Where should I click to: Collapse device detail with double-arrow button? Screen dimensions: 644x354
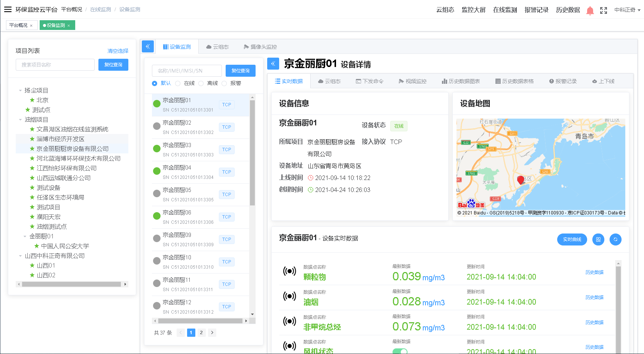(x=273, y=64)
